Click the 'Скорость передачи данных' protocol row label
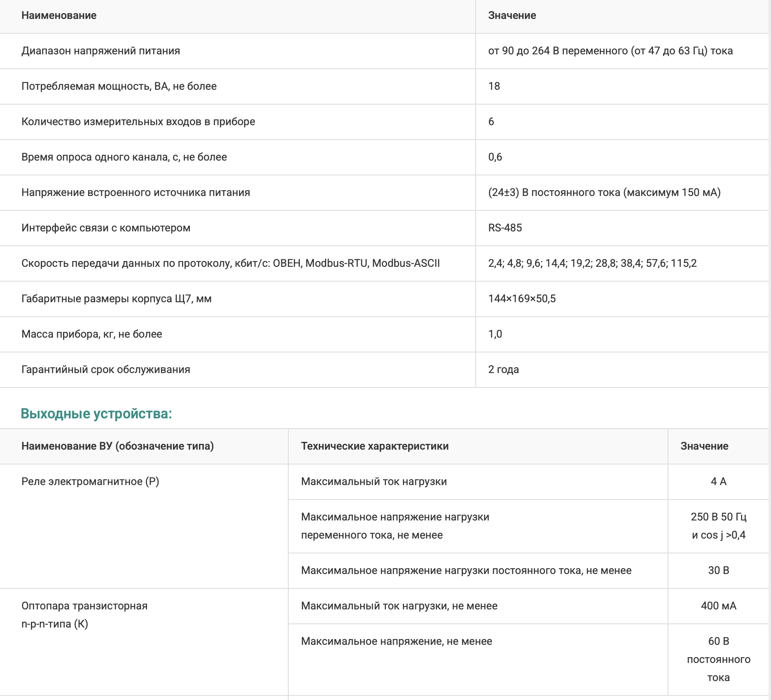This screenshot has width=771, height=700. (230, 264)
